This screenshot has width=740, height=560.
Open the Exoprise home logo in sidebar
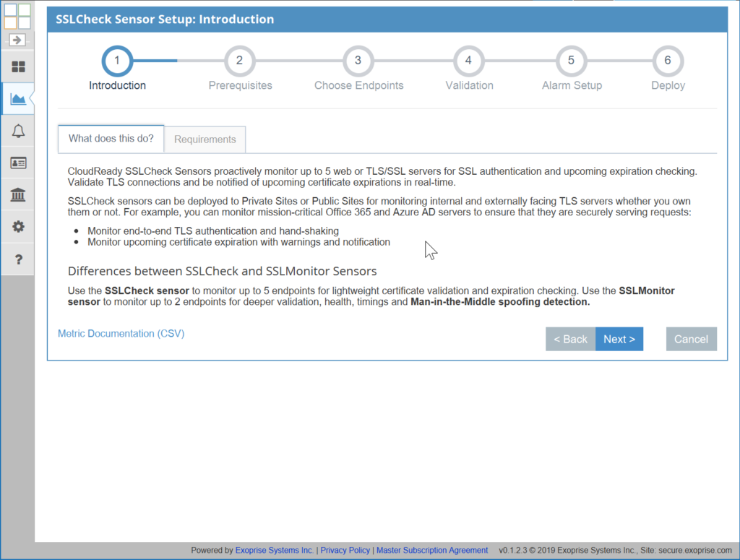(x=16, y=14)
